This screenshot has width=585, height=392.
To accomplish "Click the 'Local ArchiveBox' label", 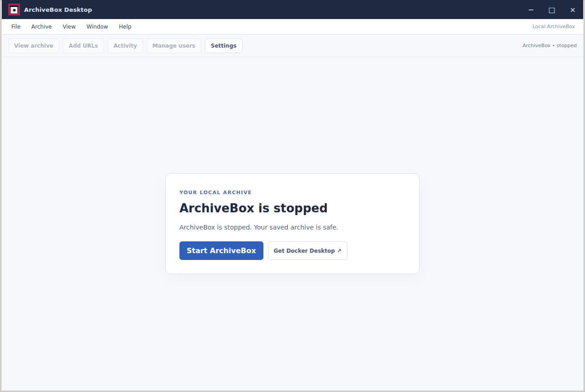I will point(554,27).
